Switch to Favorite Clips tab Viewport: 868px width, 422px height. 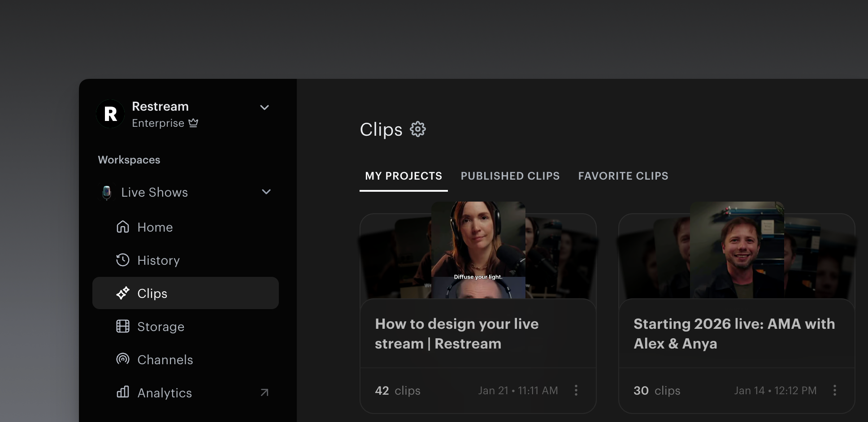[623, 176]
